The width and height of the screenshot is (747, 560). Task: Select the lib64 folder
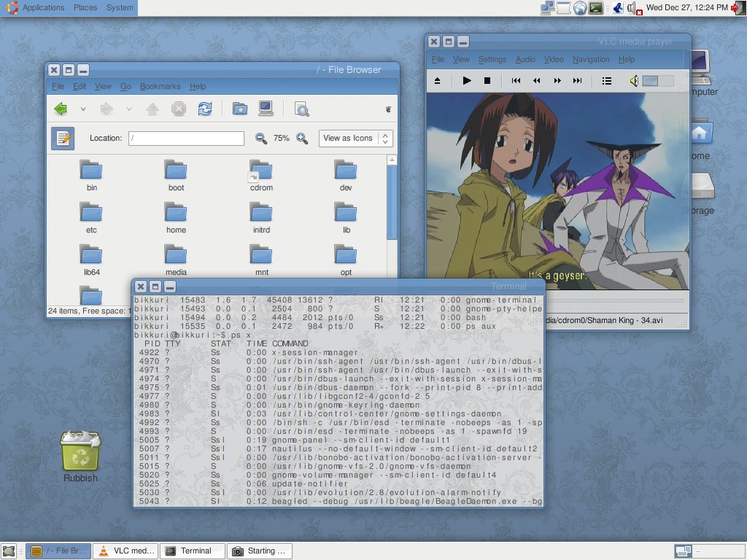91,260
